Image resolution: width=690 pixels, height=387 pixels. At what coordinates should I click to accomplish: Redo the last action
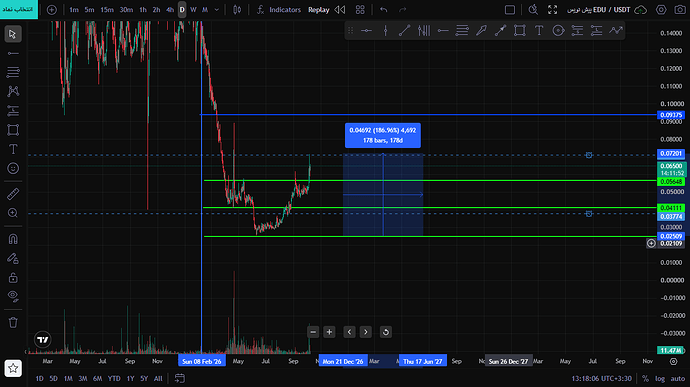point(402,10)
